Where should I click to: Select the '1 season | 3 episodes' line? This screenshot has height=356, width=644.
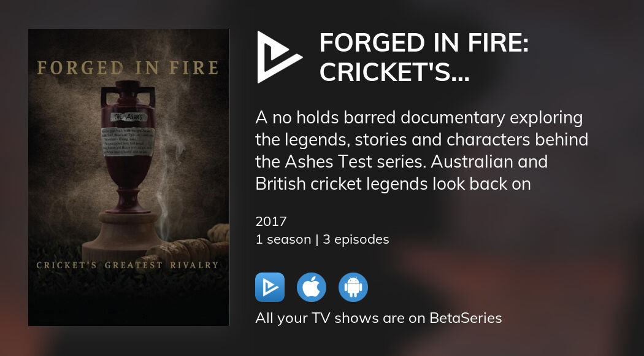point(322,239)
